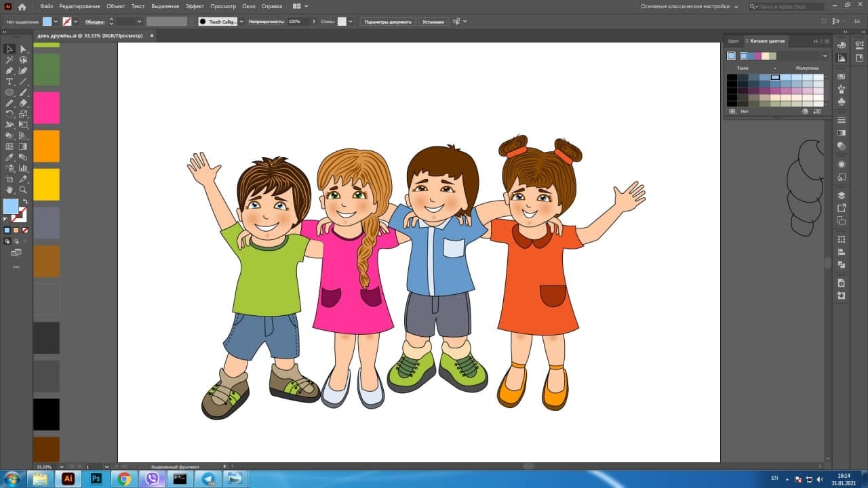Select the Pen tool

[x=9, y=70]
